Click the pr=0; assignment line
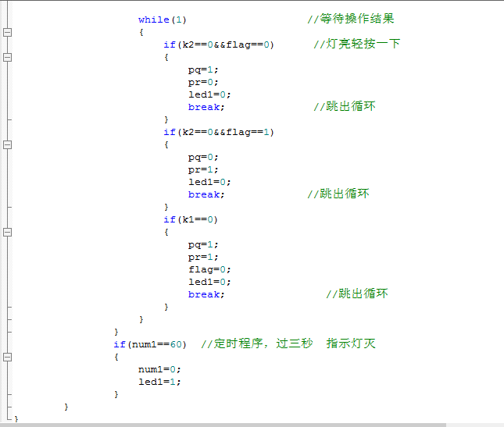The image size is (504, 427). click(x=203, y=83)
